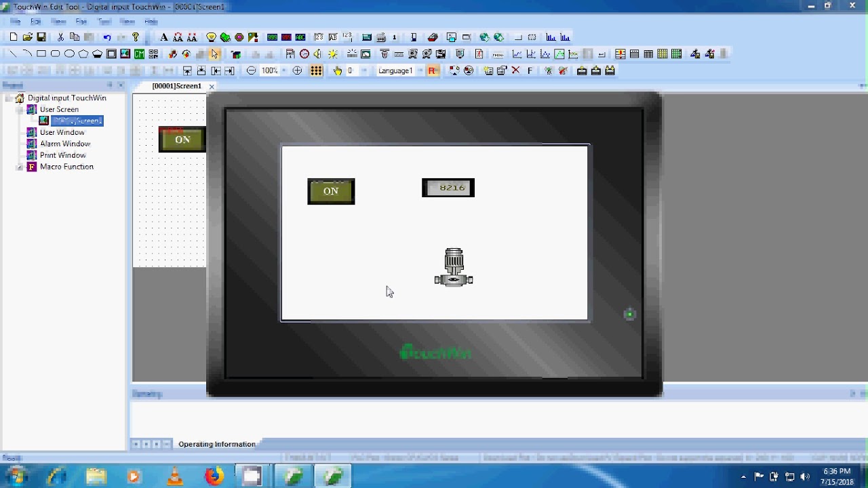This screenshot has height=488, width=868.
Task: Select User Window in project tree
Action: click(x=62, y=132)
